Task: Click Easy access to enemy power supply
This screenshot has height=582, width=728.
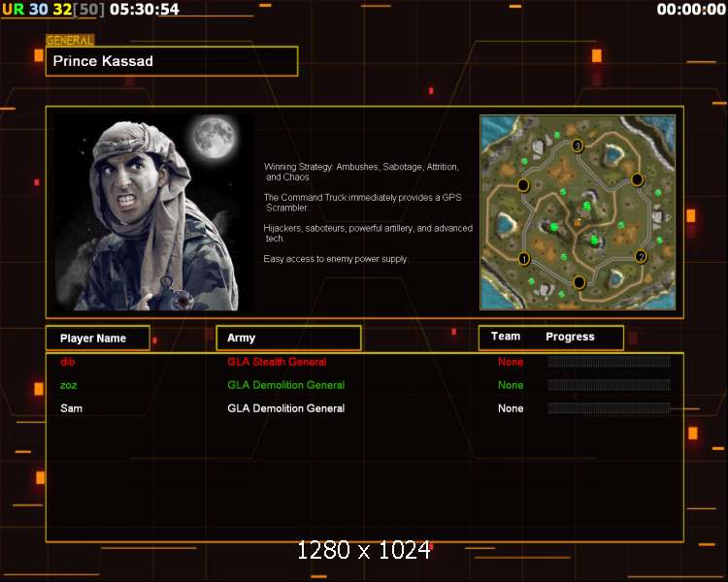Action: (x=336, y=259)
